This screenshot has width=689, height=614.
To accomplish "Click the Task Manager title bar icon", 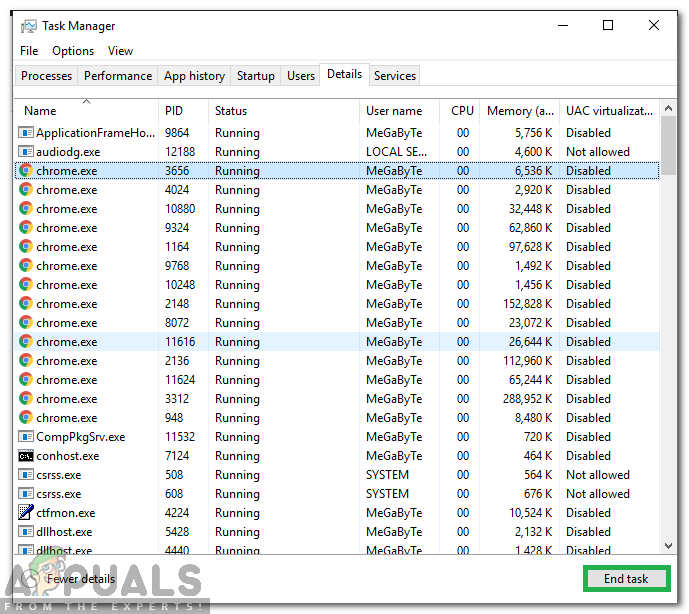I will tap(29, 26).
